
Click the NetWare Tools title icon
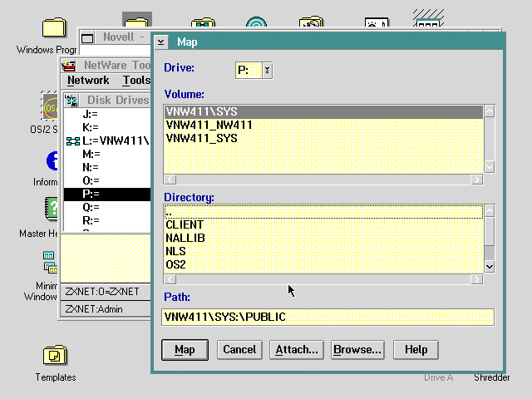tap(68, 65)
